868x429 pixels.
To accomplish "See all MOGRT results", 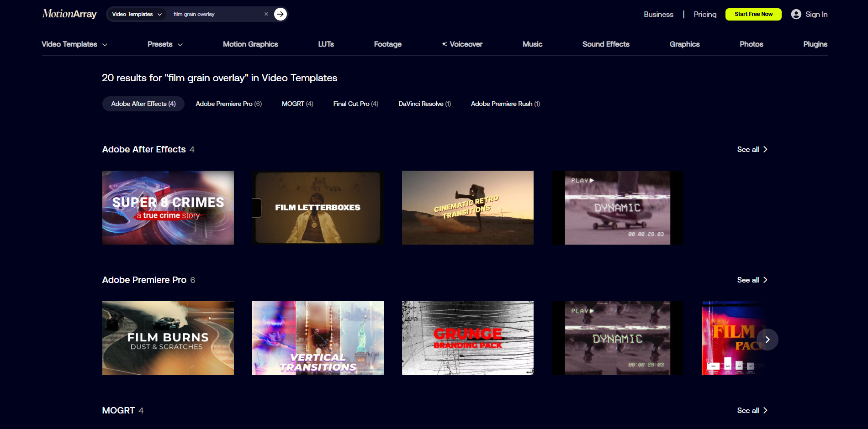I will tap(752, 410).
